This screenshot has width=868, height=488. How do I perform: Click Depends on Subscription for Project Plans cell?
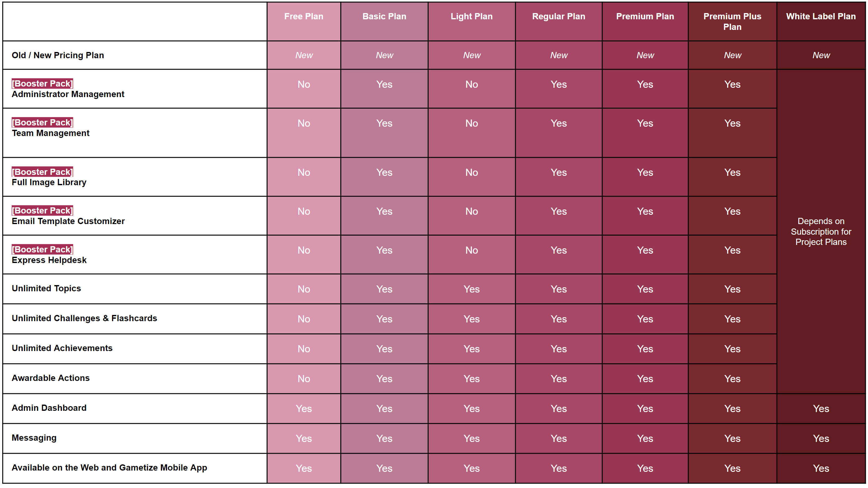point(821,232)
